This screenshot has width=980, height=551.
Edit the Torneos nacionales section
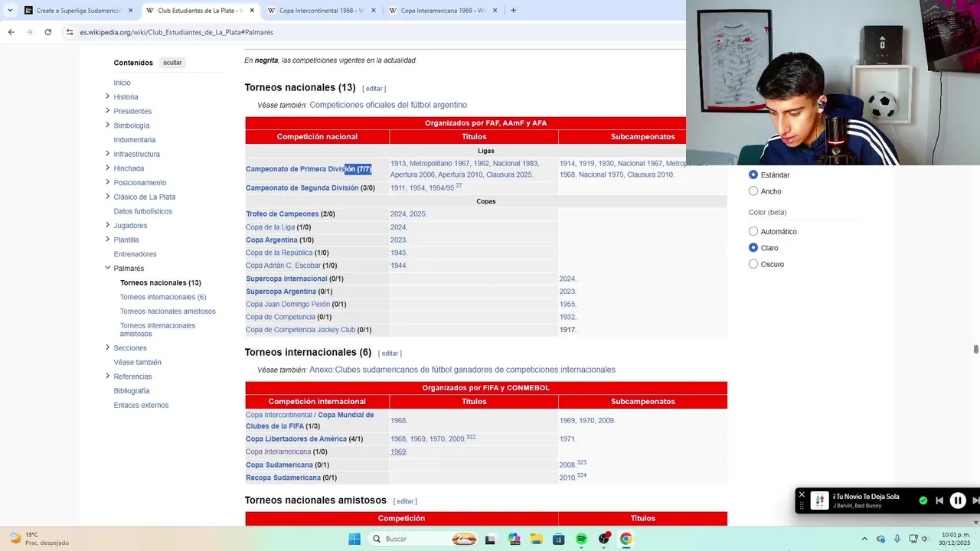point(374,89)
